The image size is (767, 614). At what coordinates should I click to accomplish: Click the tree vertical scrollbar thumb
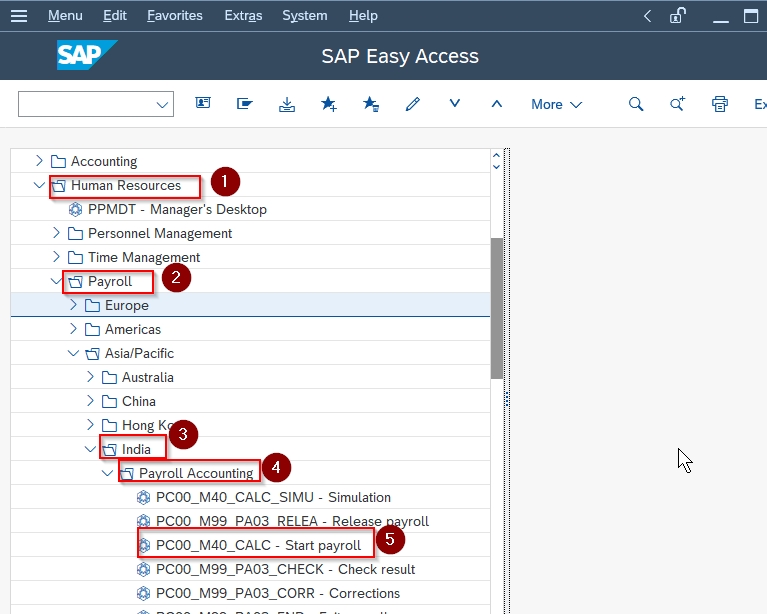[496, 308]
